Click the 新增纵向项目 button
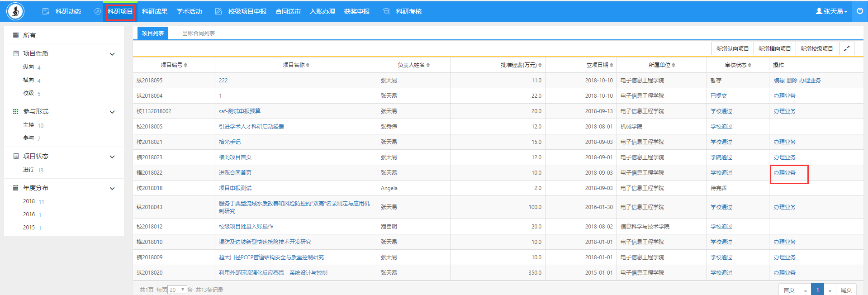The width and height of the screenshot is (868, 295). click(x=732, y=48)
